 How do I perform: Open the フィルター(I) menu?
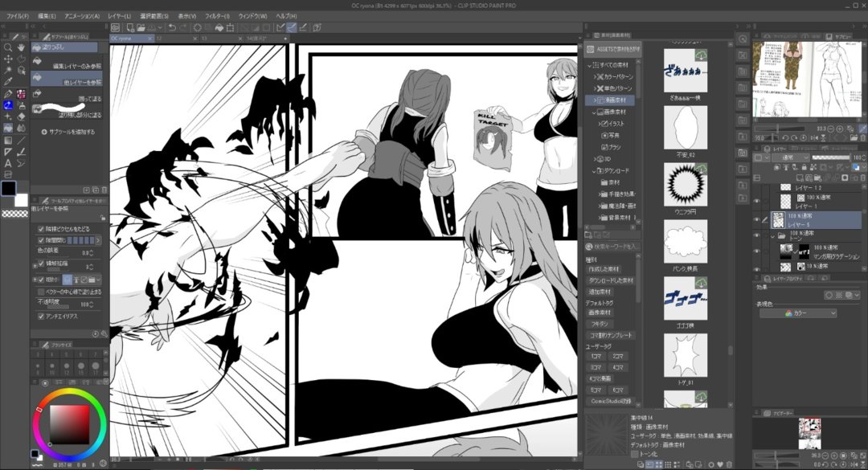point(217,16)
